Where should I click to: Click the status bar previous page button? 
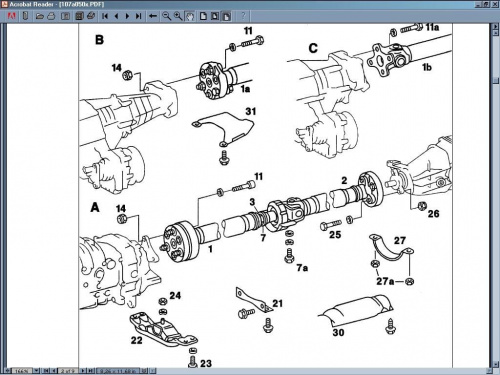pos(54,371)
